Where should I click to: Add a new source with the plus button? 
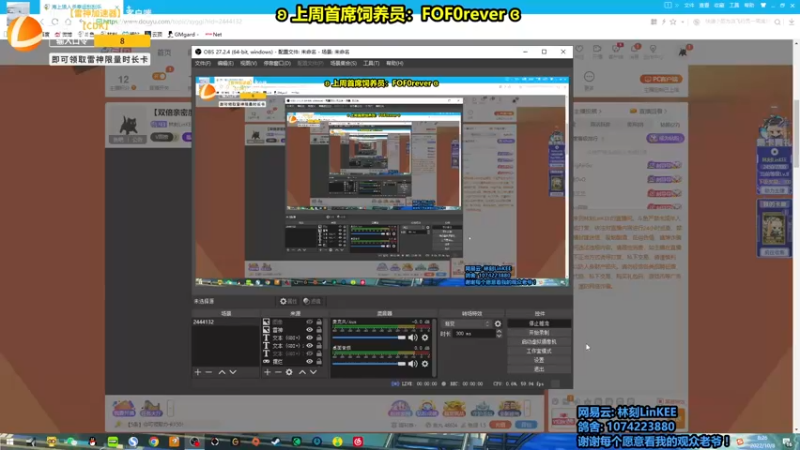pyautogui.click(x=267, y=372)
